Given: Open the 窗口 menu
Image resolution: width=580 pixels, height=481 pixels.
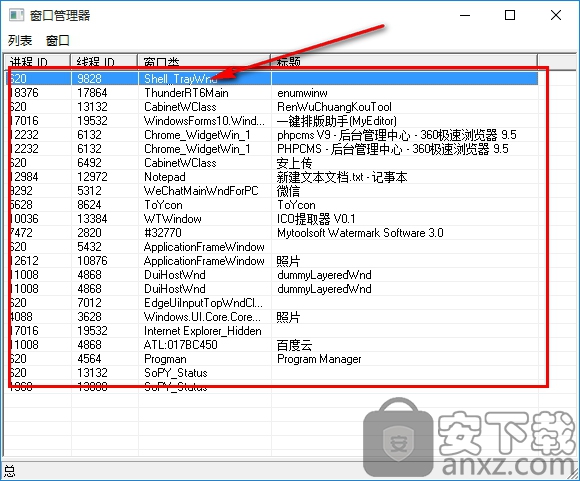Looking at the screenshot, I should pyautogui.click(x=58, y=40).
